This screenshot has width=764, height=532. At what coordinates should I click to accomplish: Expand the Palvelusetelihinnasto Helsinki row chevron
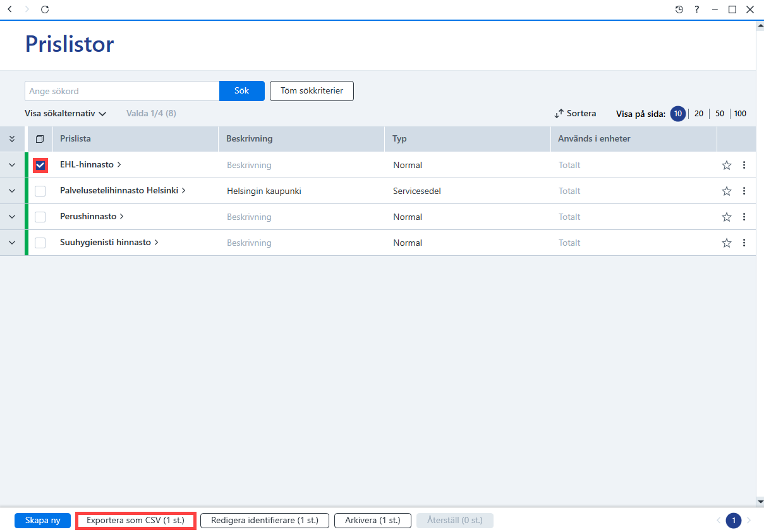12,191
